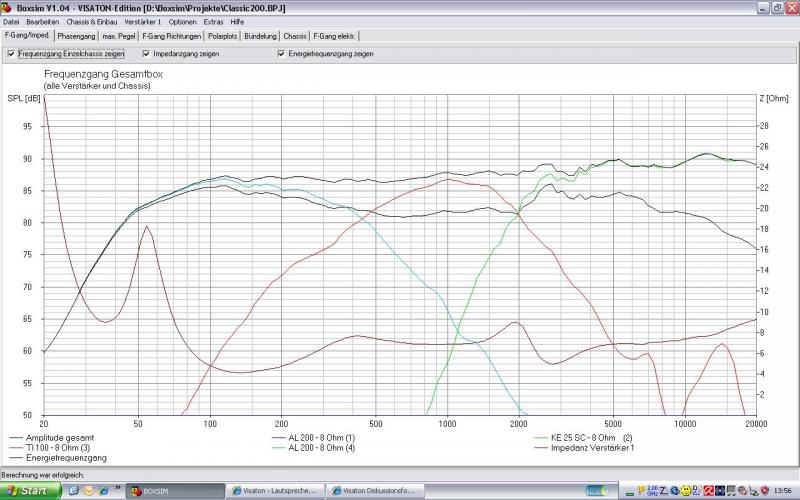This screenshot has height=500, width=800.
Task: Open the Polarplots tab
Action: [220, 36]
